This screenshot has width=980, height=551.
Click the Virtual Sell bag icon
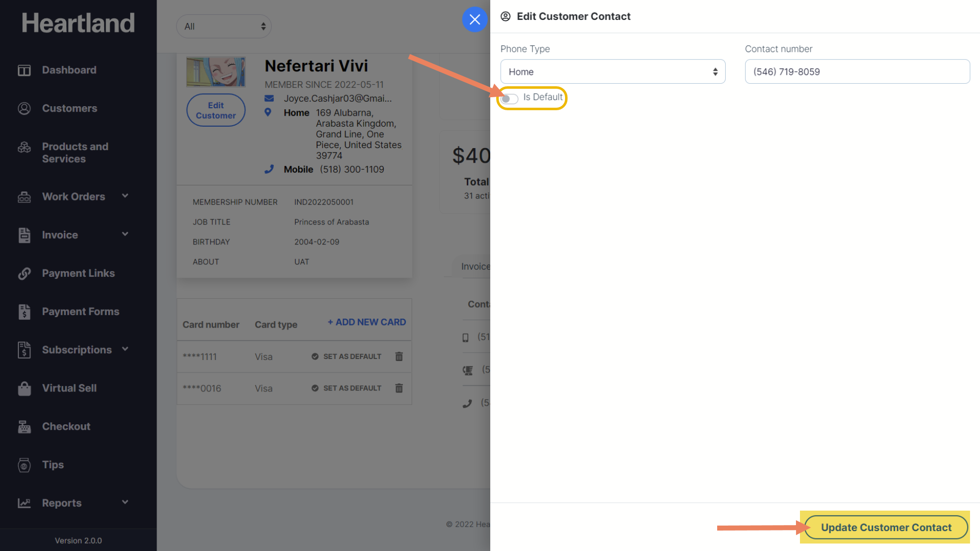tap(24, 388)
